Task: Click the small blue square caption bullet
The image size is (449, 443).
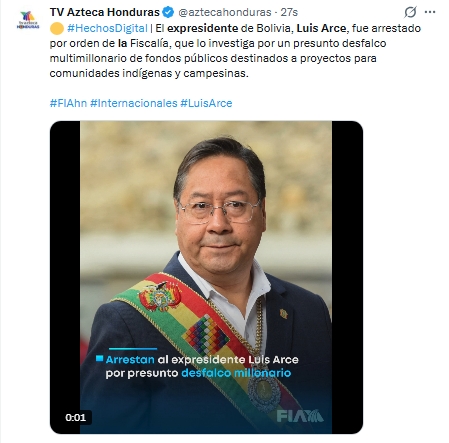Action: [x=99, y=359]
